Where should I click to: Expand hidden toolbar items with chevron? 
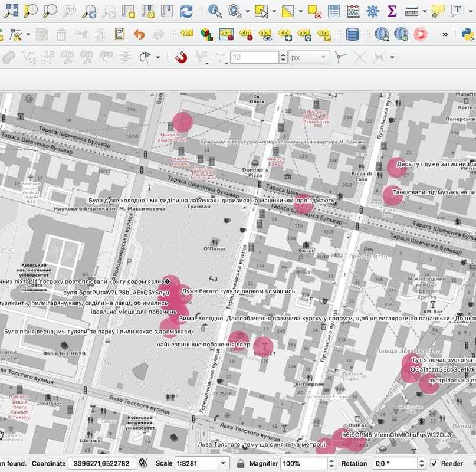tap(445, 34)
